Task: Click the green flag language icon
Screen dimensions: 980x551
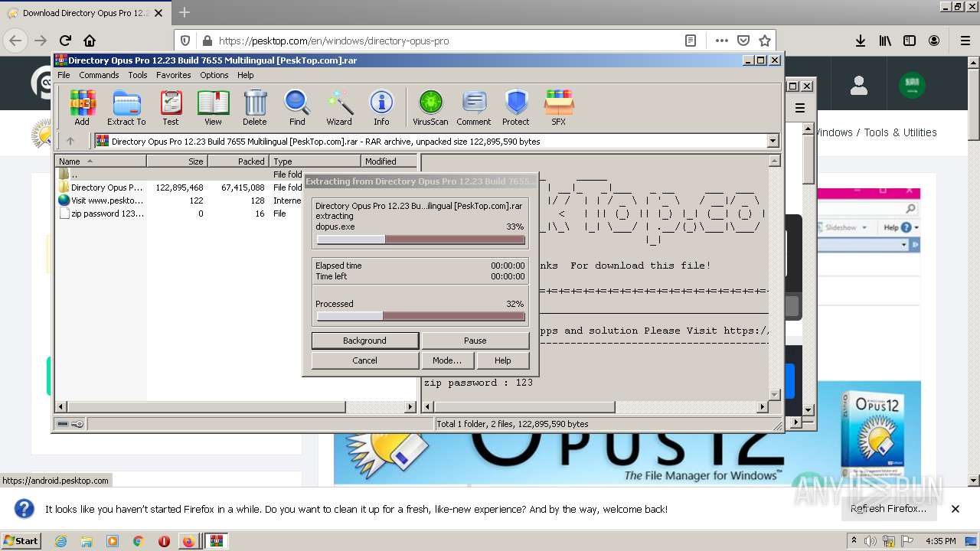Action: point(912,85)
